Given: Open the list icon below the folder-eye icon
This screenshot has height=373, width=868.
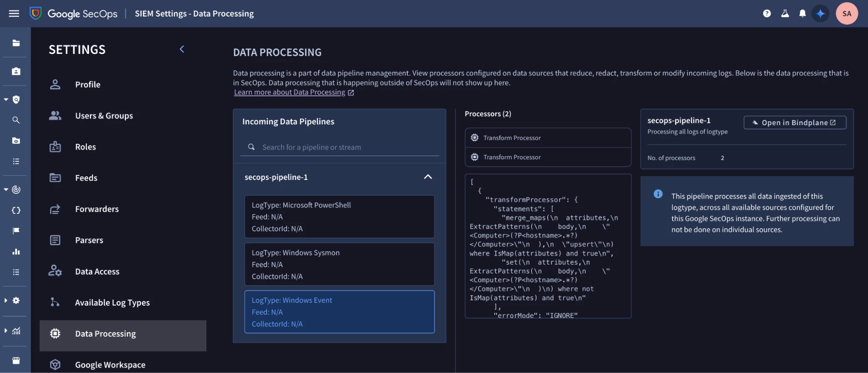Looking at the screenshot, I should [x=16, y=161].
